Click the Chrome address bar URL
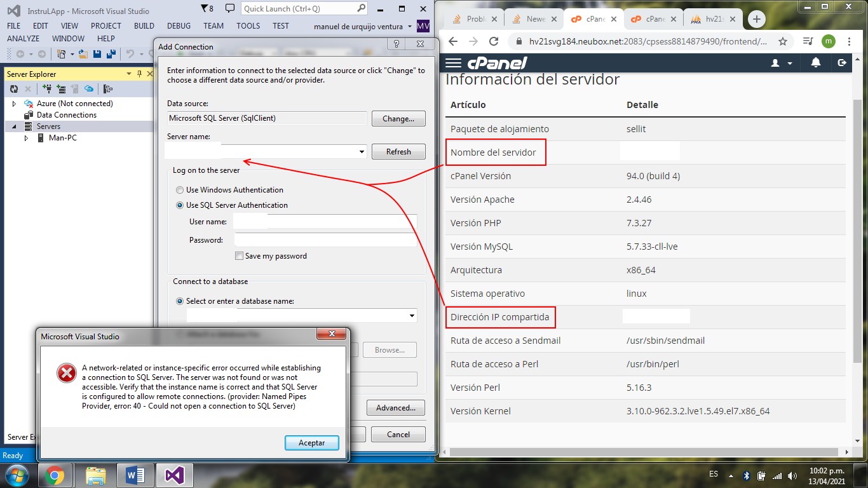The width and height of the screenshot is (868, 488). (648, 41)
